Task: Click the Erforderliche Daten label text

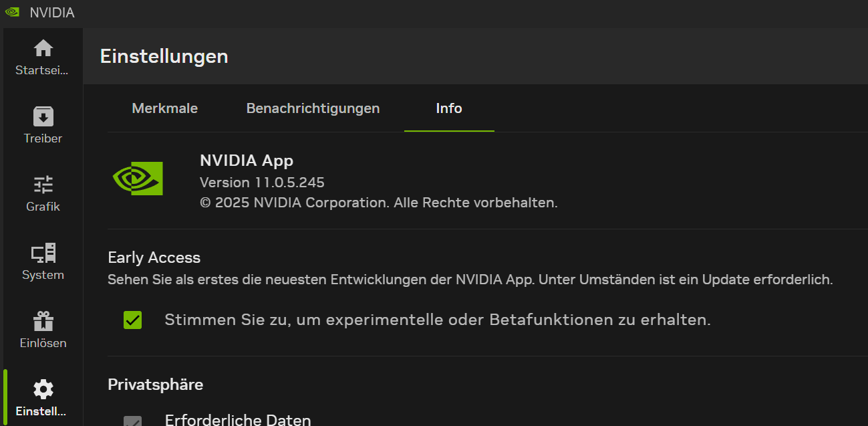Action: [x=238, y=420]
